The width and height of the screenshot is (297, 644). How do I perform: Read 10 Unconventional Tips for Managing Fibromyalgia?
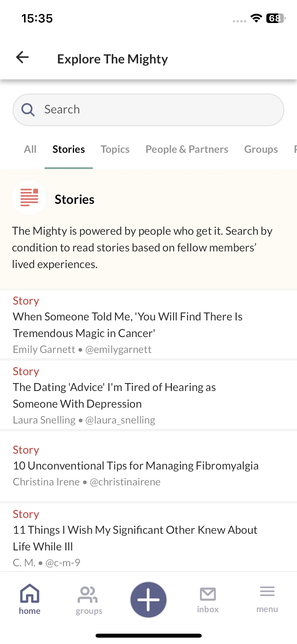[x=148, y=466]
